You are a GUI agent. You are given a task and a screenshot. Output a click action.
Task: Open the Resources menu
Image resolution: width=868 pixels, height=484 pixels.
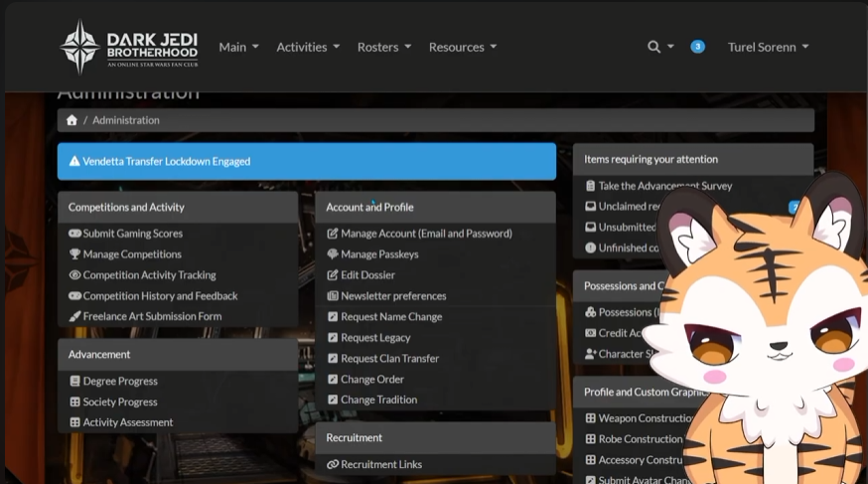click(462, 47)
